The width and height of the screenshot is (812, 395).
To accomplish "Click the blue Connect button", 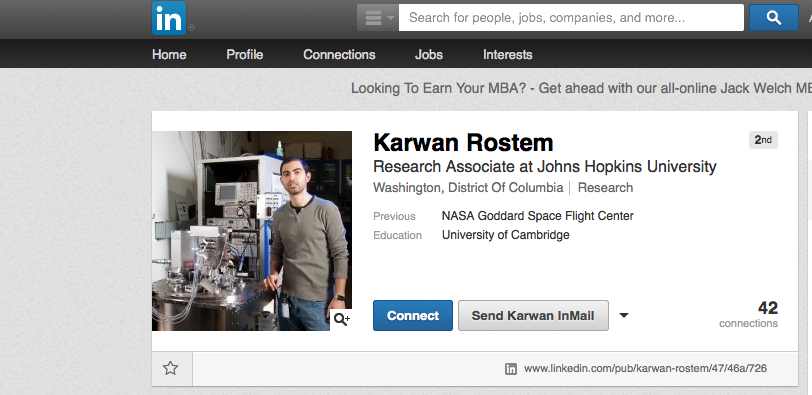I will click(x=413, y=316).
